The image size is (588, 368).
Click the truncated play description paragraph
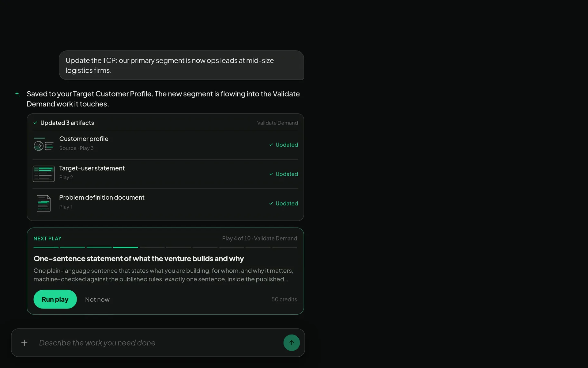[x=164, y=275]
